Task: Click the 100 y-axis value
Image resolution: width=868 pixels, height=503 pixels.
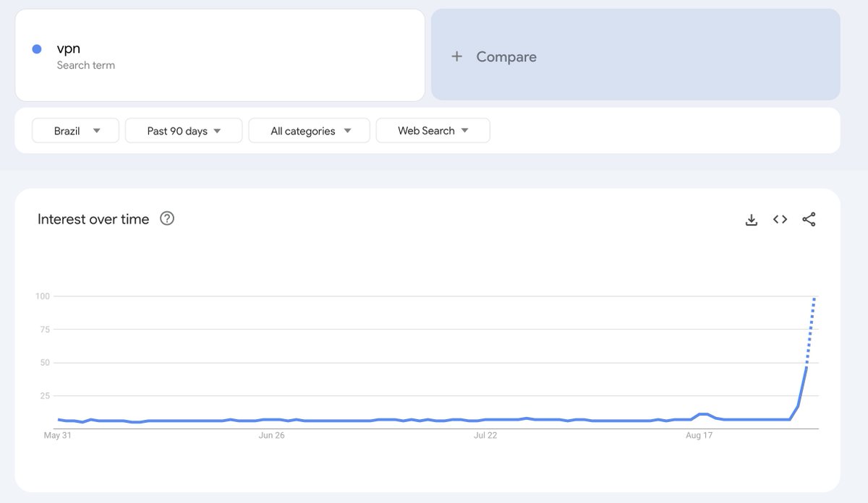Action: coord(42,296)
